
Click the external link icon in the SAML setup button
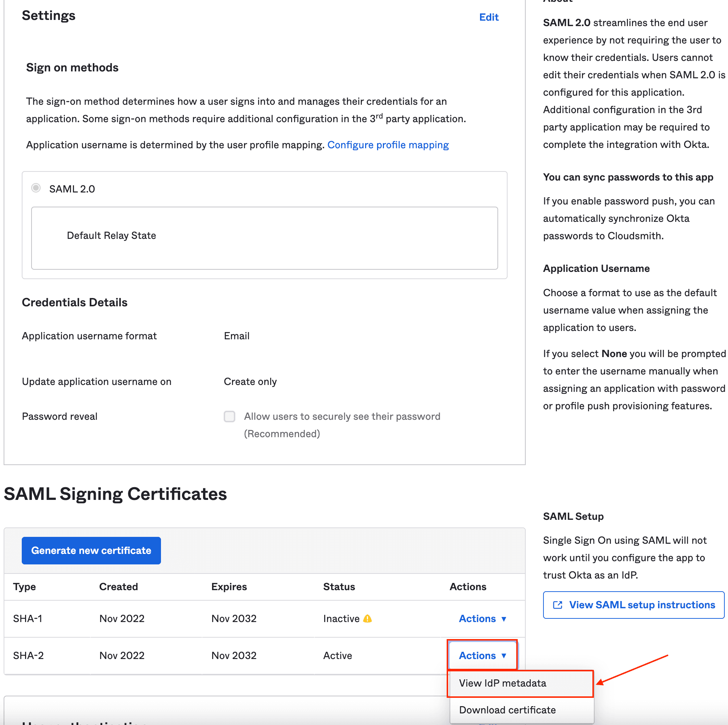click(x=558, y=605)
